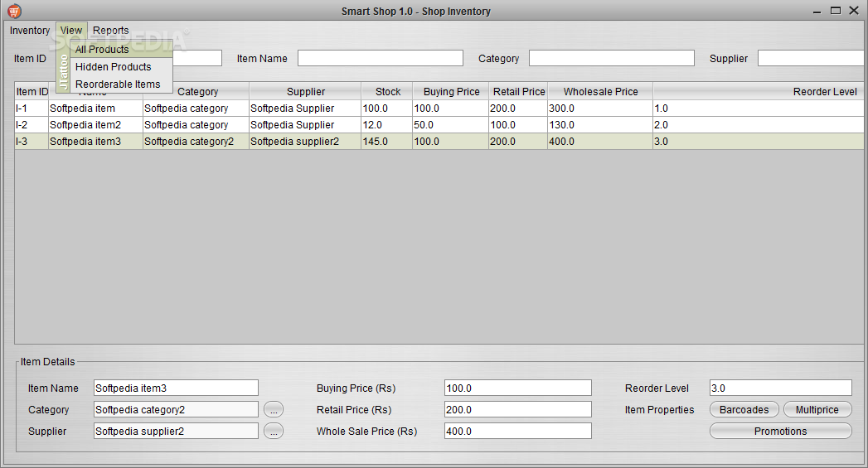Screen dimensions: 868x468
Task: Click Supplier cell in row I-1
Action: [305, 109]
